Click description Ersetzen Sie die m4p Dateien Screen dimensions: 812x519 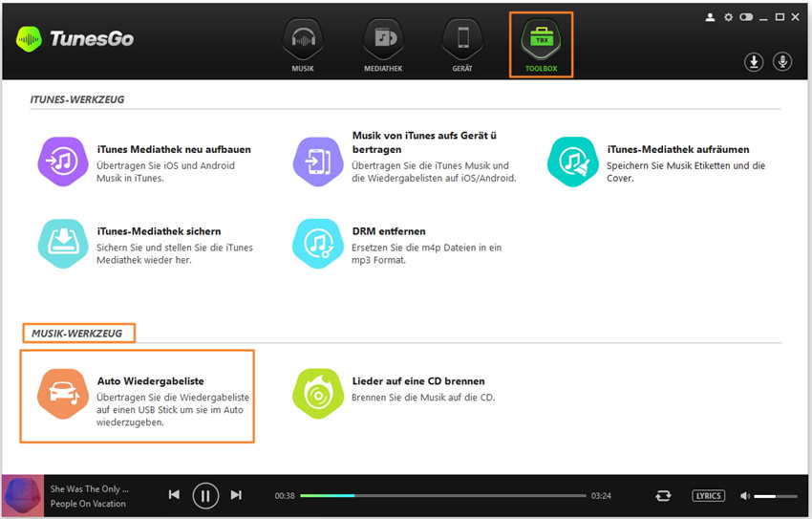pyautogui.click(x=427, y=254)
